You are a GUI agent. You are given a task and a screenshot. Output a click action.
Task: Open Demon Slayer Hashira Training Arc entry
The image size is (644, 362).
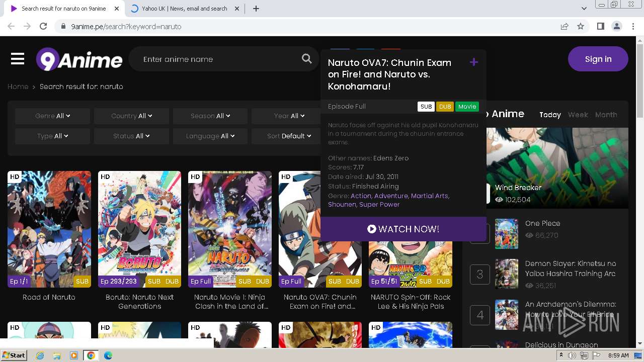tap(571, 268)
